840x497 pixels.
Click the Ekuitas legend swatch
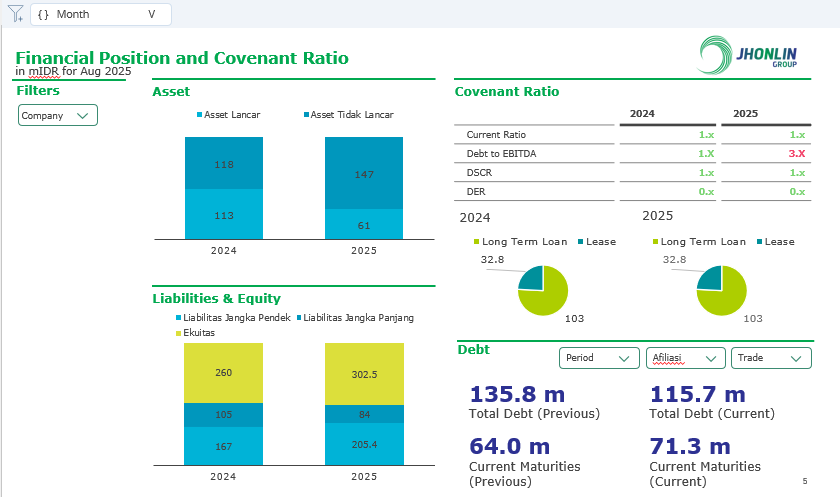(x=178, y=333)
